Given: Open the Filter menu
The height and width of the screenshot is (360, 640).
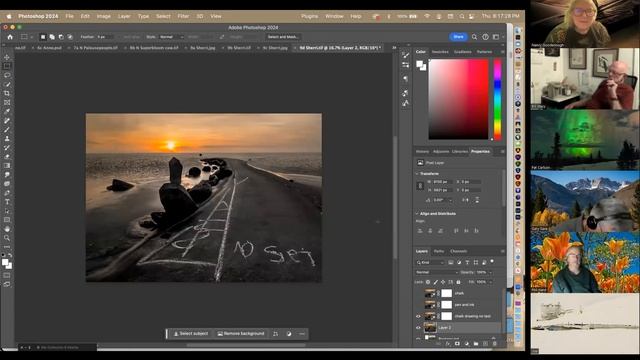Looking at the screenshot, I should [183, 16].
